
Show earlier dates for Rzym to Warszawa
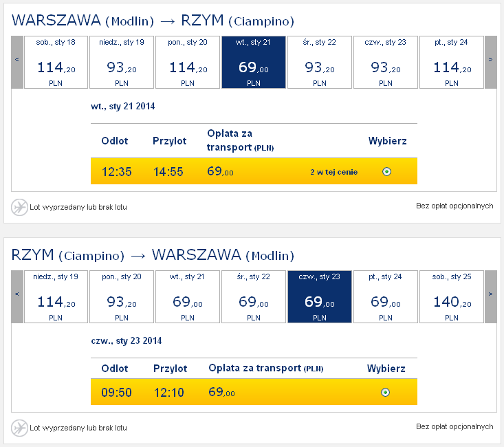[17, 296]
